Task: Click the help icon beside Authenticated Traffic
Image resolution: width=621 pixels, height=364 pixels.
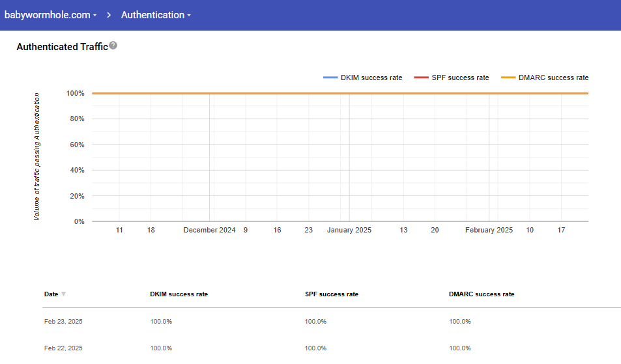Action: tap(113, 46)
